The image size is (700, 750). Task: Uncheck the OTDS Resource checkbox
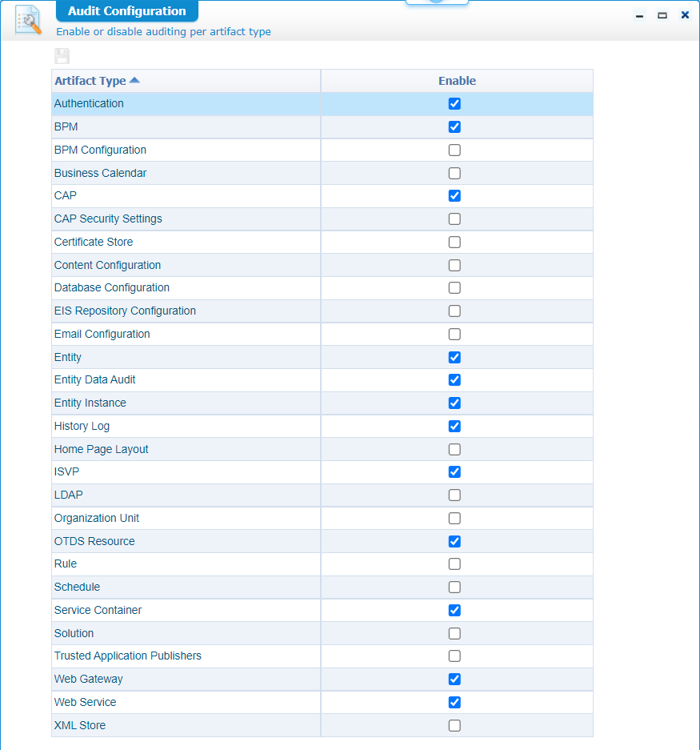(x=454, y=541)
